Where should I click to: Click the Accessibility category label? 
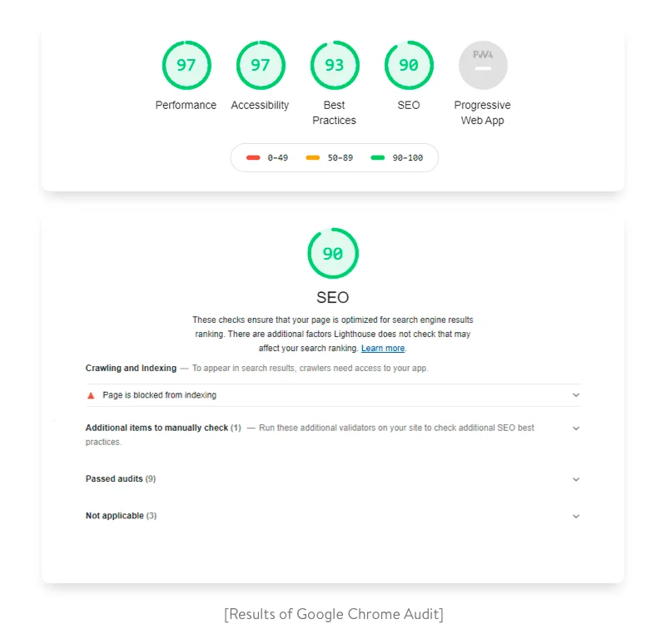(260, 105)
